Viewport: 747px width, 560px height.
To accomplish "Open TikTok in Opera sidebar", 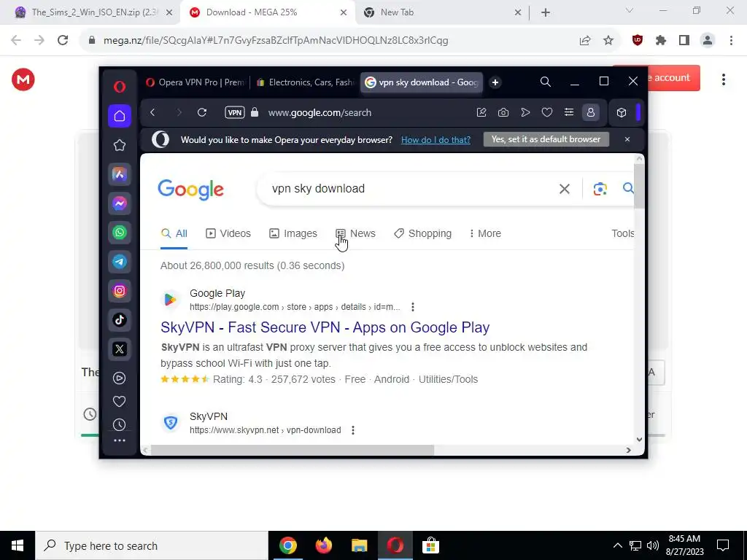I will pyautogui.click(x=119, y=320).
